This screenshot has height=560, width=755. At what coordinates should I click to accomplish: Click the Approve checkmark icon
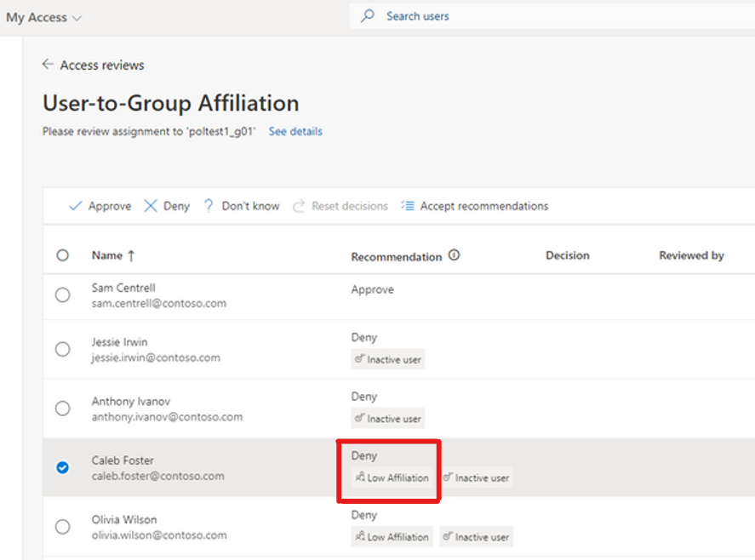(x=76, y=206)
